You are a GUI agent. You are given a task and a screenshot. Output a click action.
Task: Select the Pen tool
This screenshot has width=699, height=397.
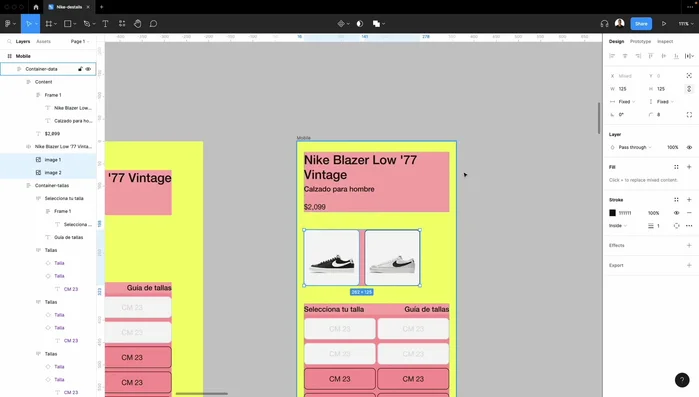click(x=86, y=24)
